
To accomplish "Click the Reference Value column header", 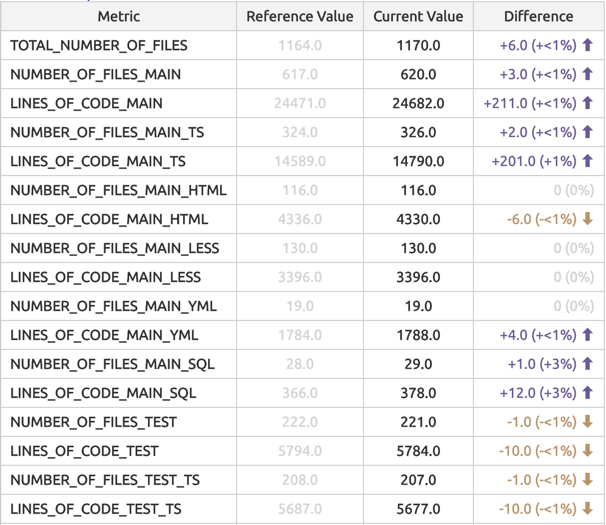I will tap(300, 16).
